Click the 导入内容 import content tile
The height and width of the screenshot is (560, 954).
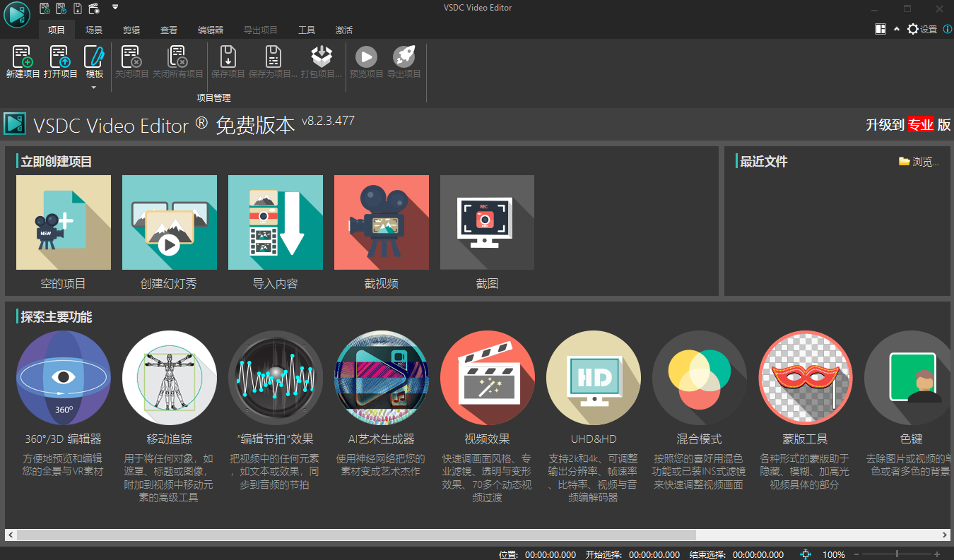point(276,222)
